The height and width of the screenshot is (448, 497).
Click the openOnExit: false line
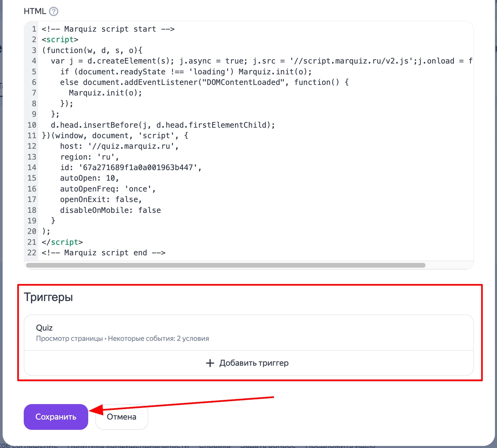(x=101, y=199)
